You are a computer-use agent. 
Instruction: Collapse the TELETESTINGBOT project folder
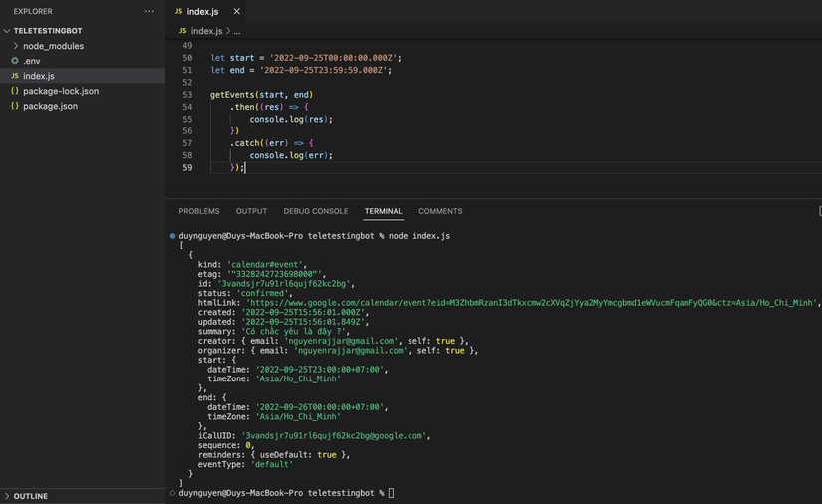click(8, 31)
